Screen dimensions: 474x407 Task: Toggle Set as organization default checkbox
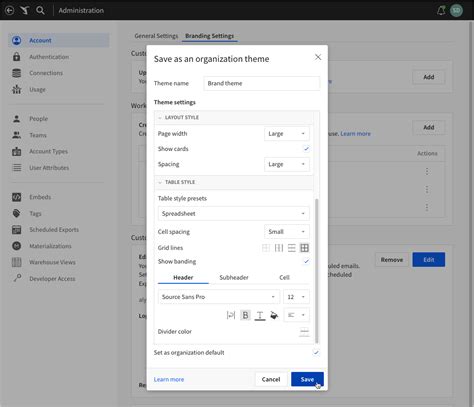[316, 352]
